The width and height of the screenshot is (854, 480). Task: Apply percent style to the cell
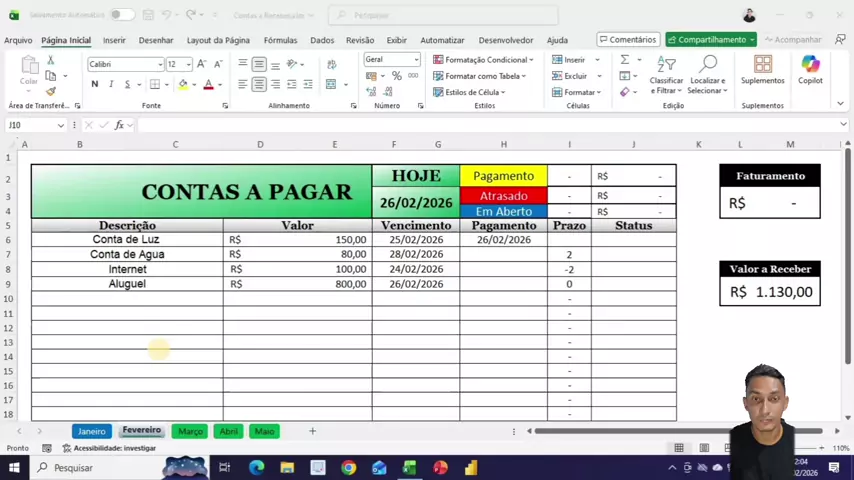[397, 76]
